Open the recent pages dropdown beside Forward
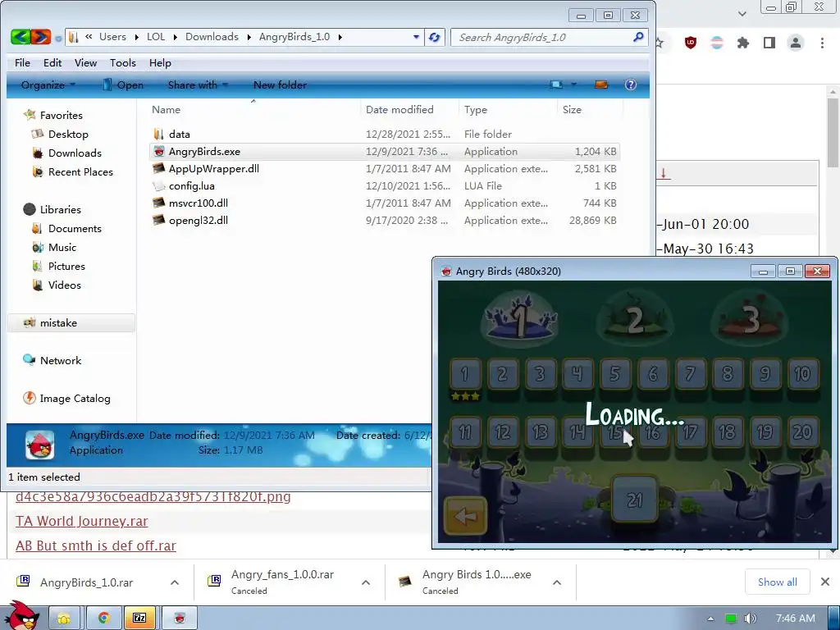Screen dimensions: 840x630 (x=58, y=38)
